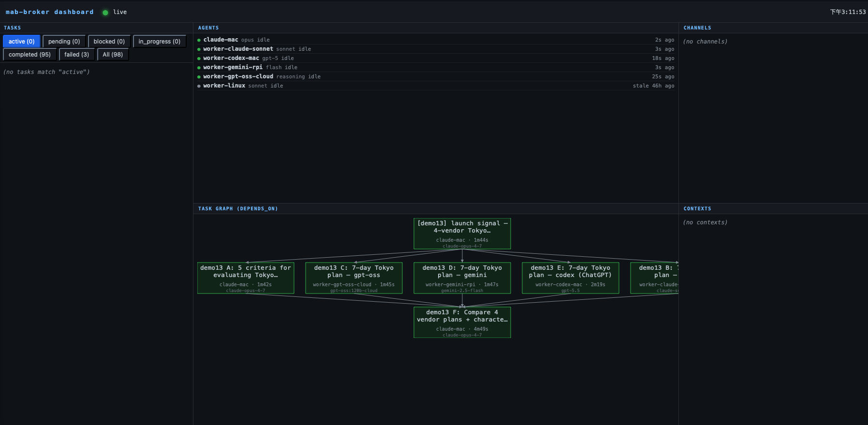Open demo13 F Compare vendor plans node

click(462, 322)
